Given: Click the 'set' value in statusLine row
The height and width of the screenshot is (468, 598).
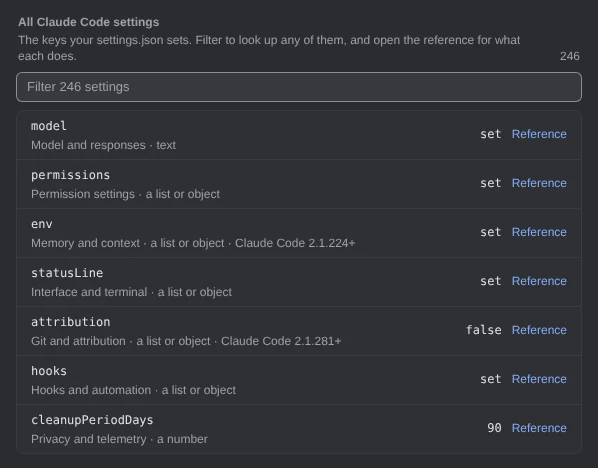Looking at the screenshot, I should 490,281.
